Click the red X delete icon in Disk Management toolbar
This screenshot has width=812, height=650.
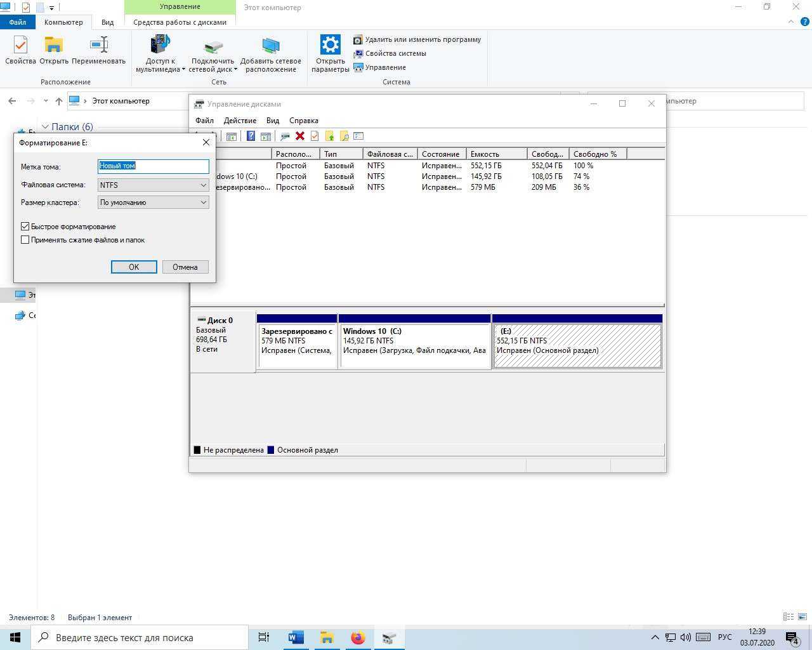pyautogui.click(x=300, y=136)
